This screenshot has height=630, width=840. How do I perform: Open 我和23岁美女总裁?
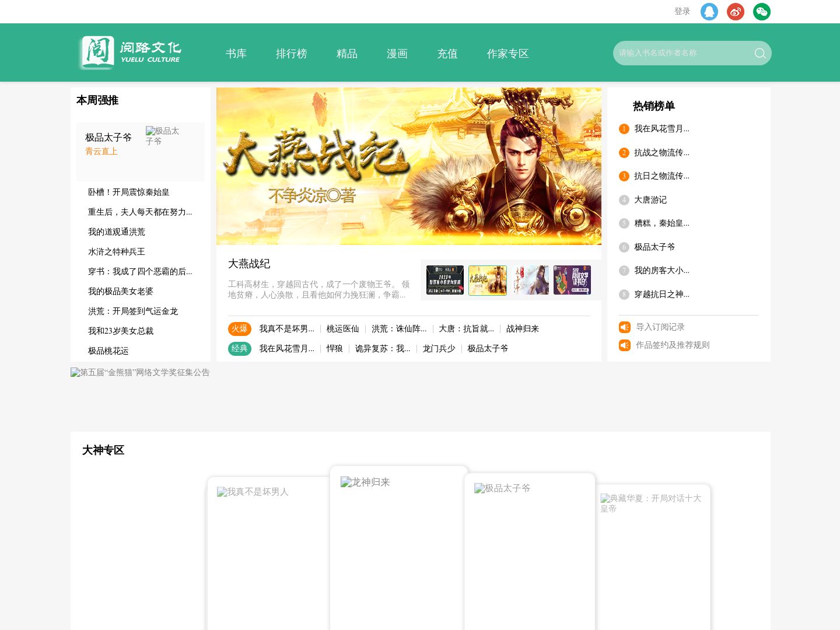pos(121,331)
